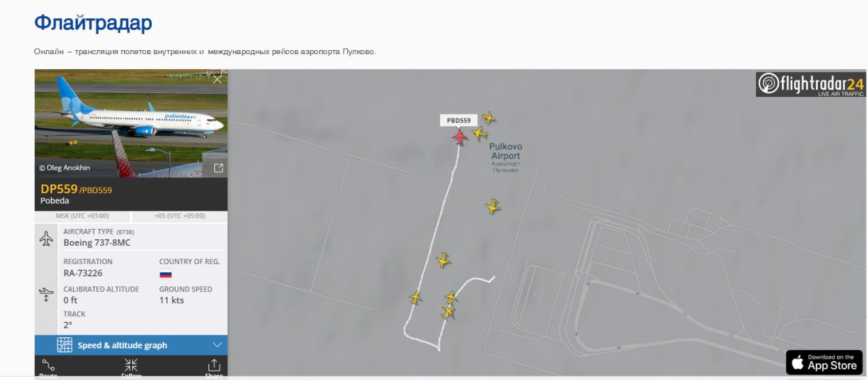Click the Флайтрадар page heading
The height and width of the screenshot is (380, 868).
[94, 23]
